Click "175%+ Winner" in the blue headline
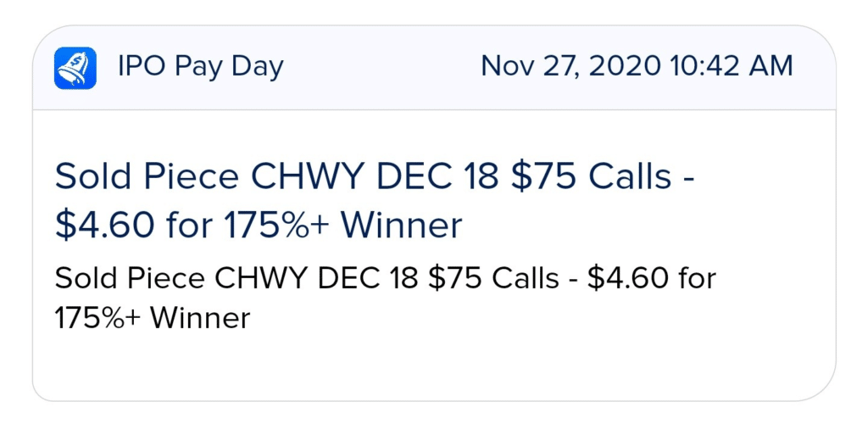Screen dimensions: 868x424 (341, 226)
